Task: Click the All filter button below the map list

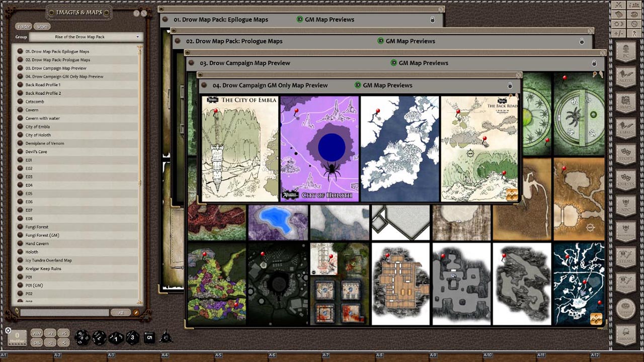Action: tap(121, 312)
